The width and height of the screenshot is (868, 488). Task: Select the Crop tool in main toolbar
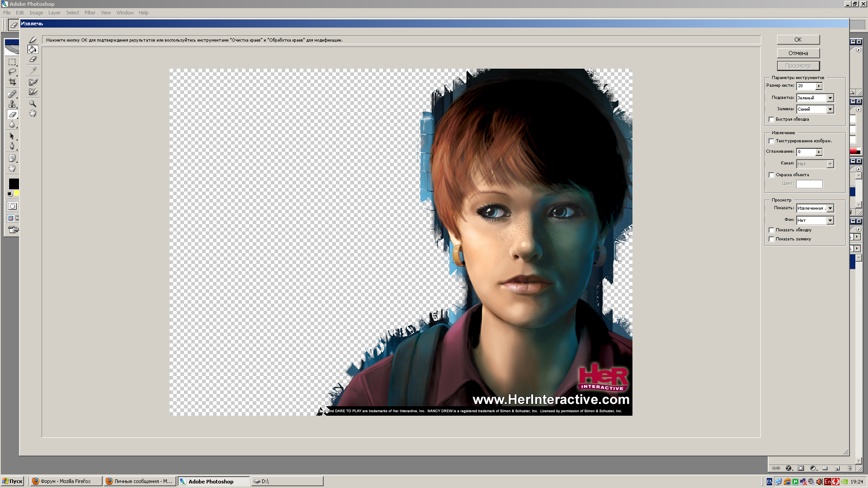[12, 82]
